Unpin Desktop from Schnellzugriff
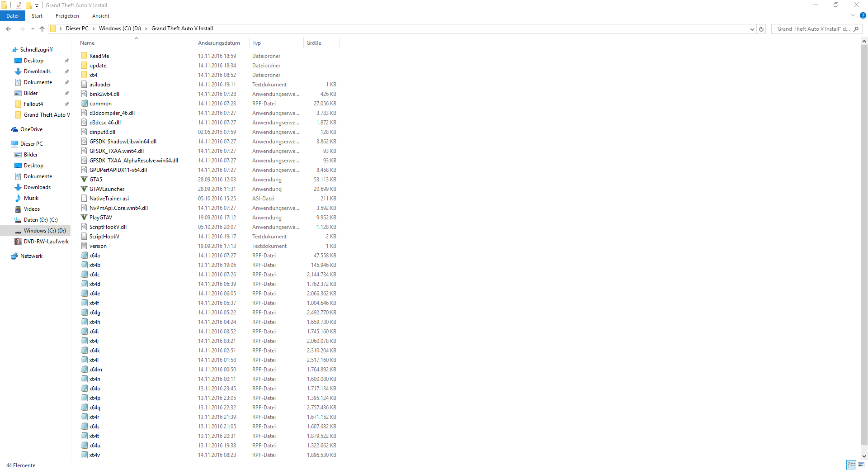 [66, 61]
